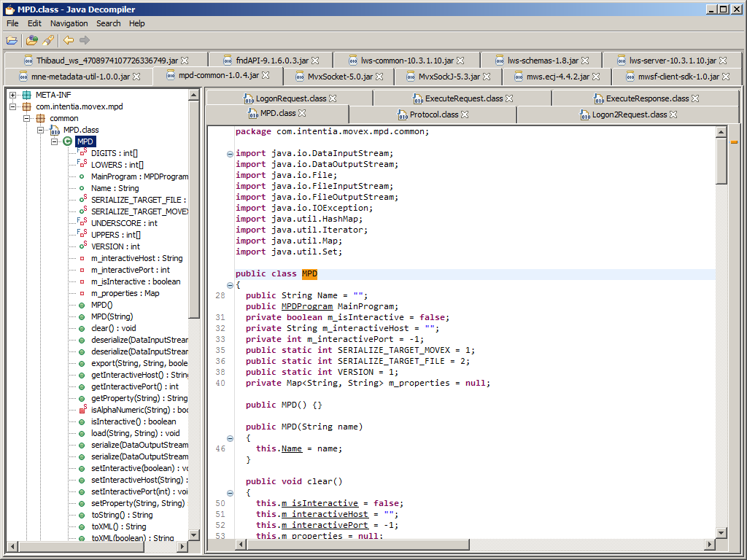Click the Search pen toolbar icon
This screenshot has width=747, height=560.
[48, 40]
